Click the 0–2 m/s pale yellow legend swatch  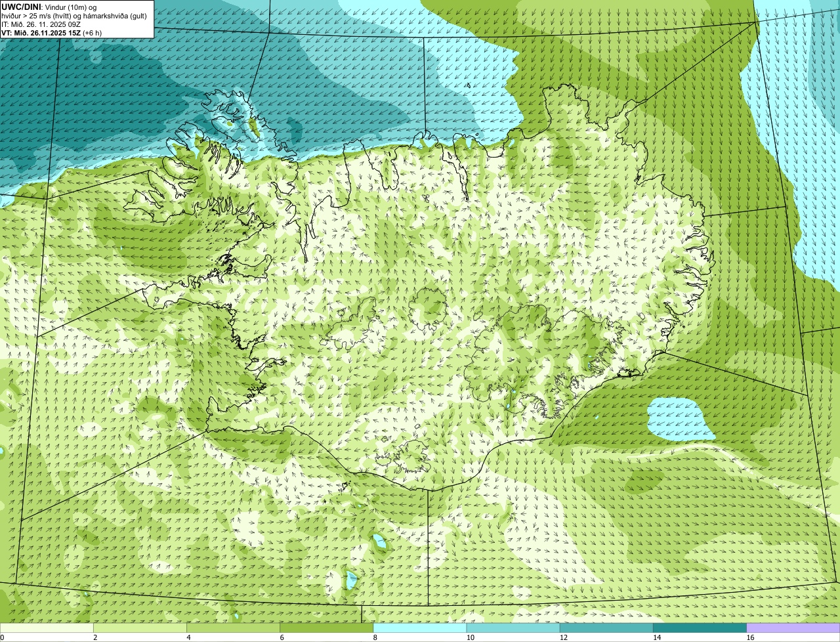47,628
